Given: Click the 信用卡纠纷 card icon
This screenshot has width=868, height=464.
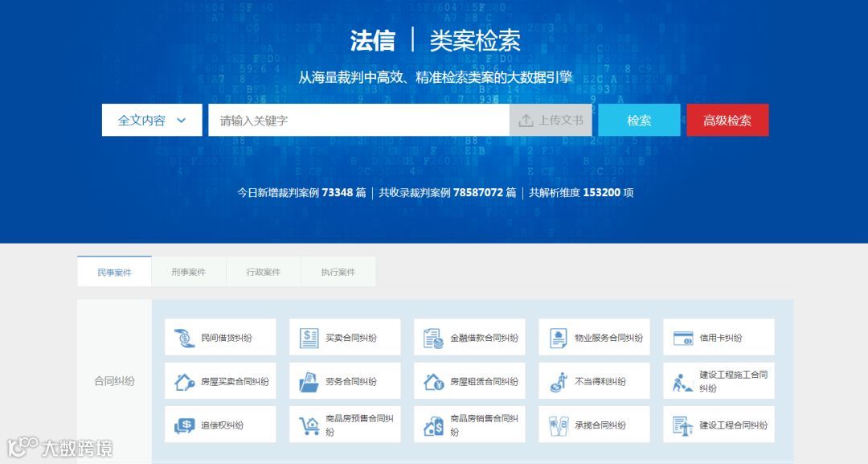Looking at the screenshot, I should coord(683,338).
